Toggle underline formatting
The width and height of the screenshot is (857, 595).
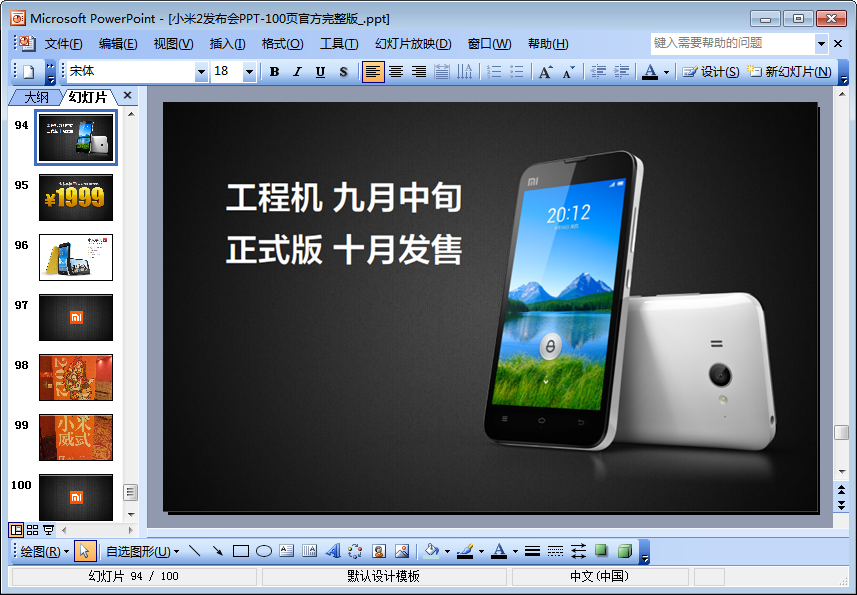tap(320, 72)
